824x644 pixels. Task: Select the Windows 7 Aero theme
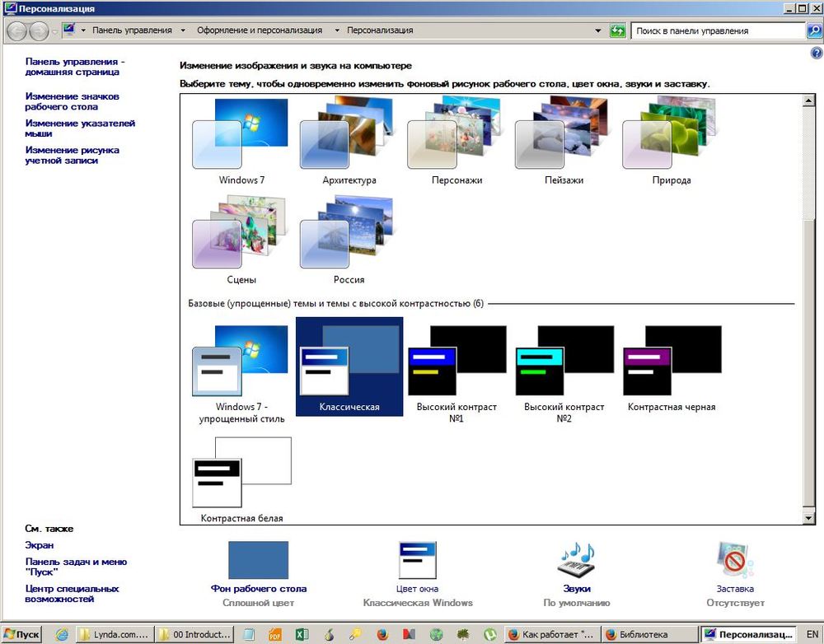pyautogui.click(x=241, y=140)
